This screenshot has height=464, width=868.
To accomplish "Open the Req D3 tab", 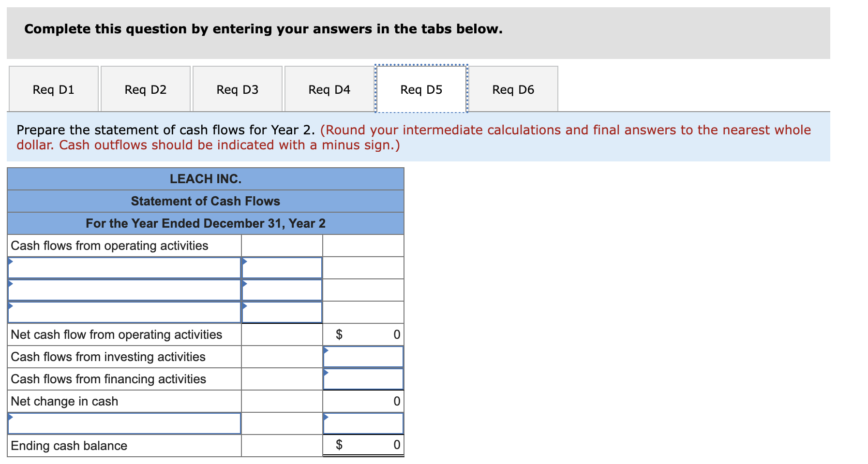I will click(x=237, y=89).
